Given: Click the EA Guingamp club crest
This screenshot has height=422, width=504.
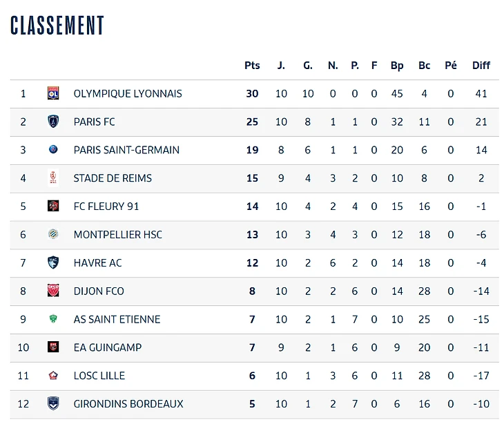Looking at the screenshot, I should (53, 347).
